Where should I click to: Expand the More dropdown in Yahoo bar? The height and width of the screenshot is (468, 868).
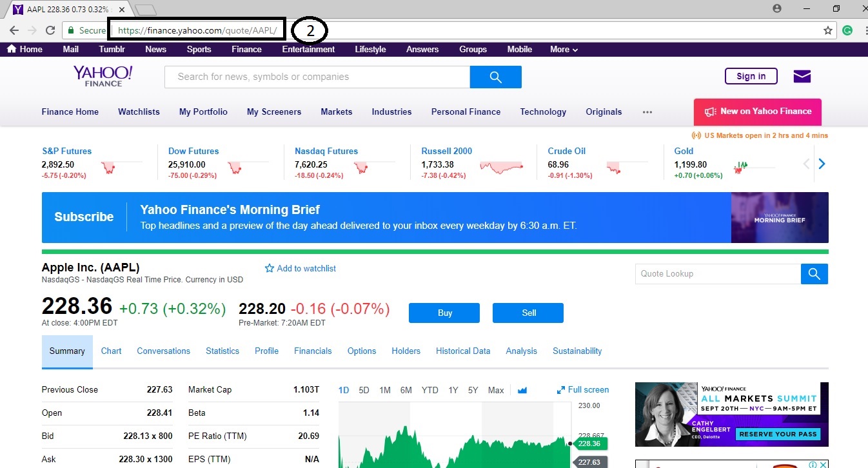(564, 49)
